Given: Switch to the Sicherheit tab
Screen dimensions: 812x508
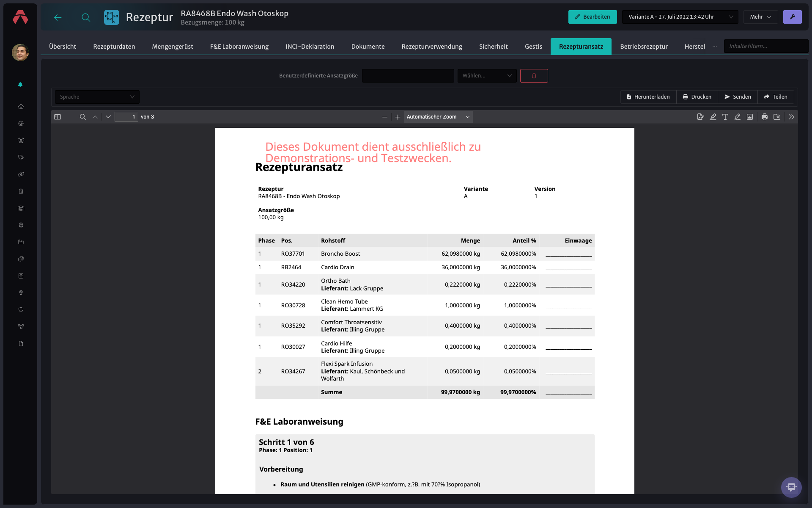Looking at the screenshot, I should pyautogui.click(x=494, y=47).
